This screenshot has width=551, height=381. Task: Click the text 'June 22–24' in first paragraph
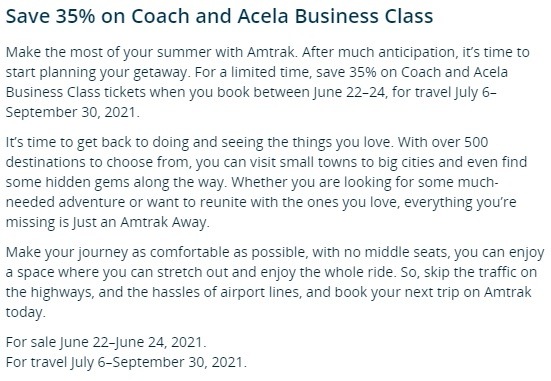tap(350, 92)
